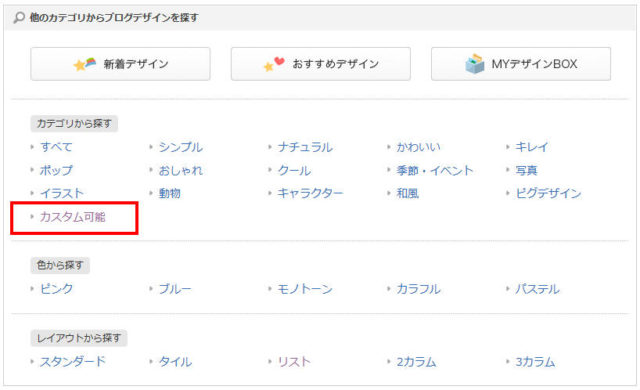640x390 pixels.
Task: Select the タイル layout
Action: pos(175,361)
